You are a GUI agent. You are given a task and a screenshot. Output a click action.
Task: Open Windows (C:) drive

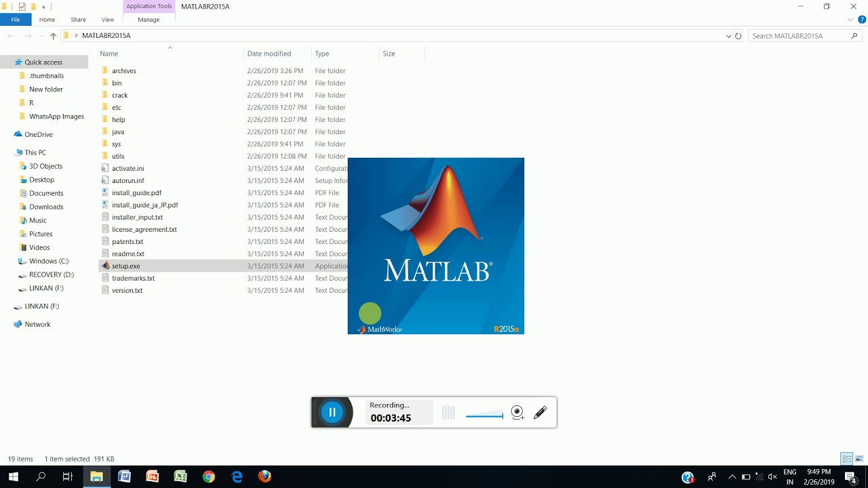(49, 261)
